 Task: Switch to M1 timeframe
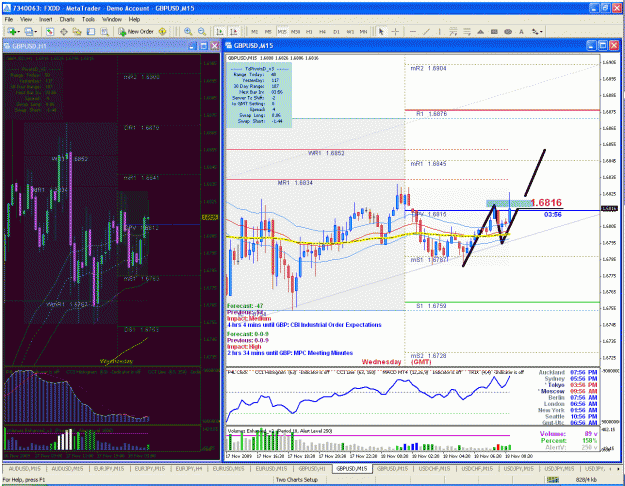255,31
